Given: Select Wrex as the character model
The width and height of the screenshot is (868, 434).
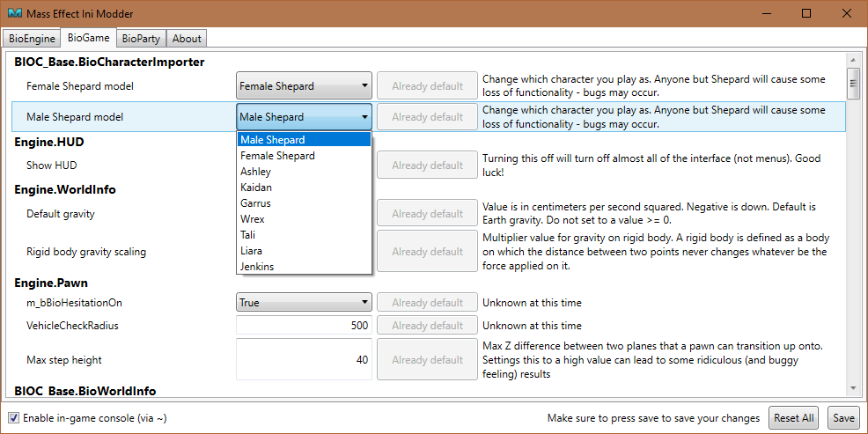Looking at the screenshot, I should (304, 219).
